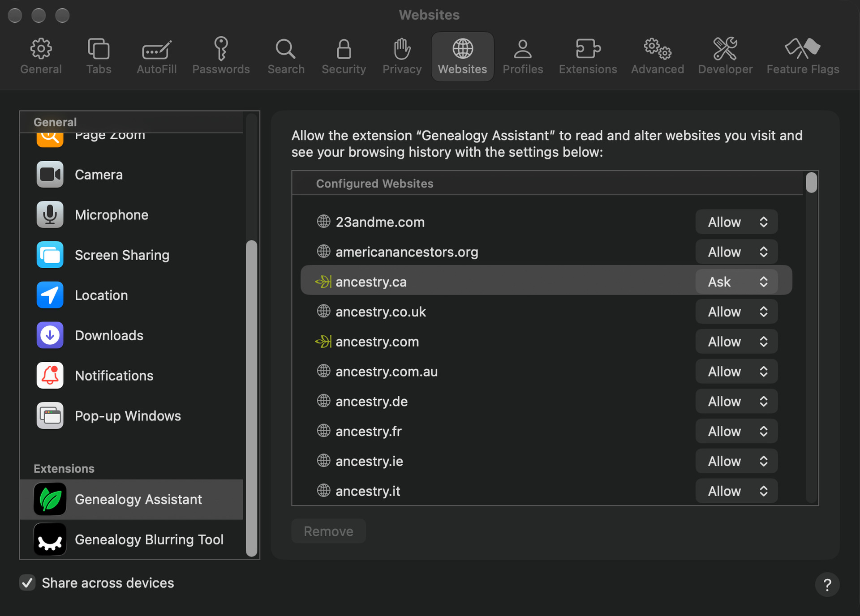Open the Developer tools pane

pos(725,56)
